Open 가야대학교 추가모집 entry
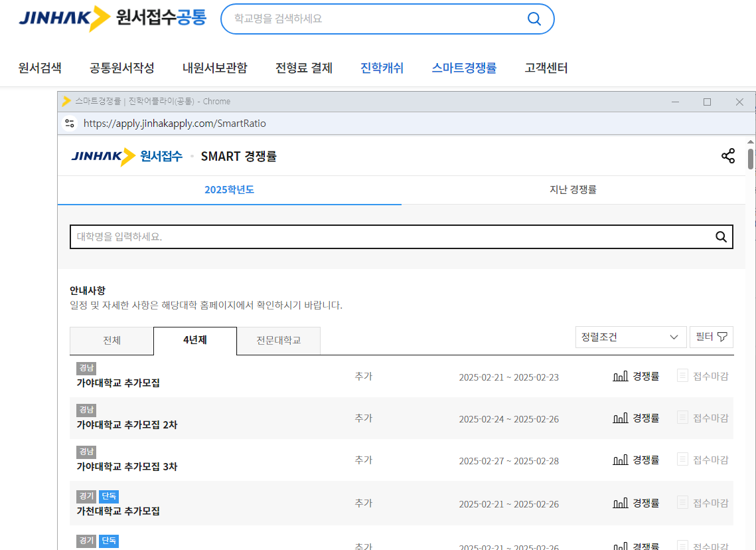This screenshot has width=756, height=550. [118, 383]
